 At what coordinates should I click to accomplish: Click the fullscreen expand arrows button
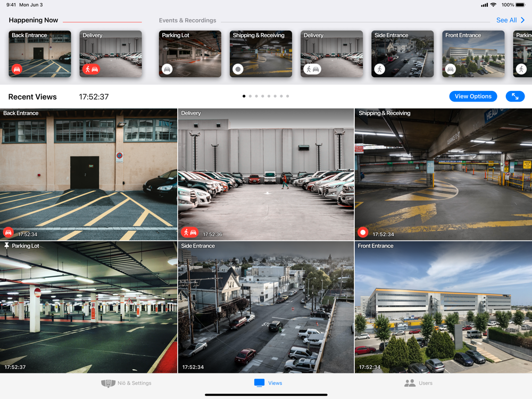pyautogui.click(x=515, y=96)
